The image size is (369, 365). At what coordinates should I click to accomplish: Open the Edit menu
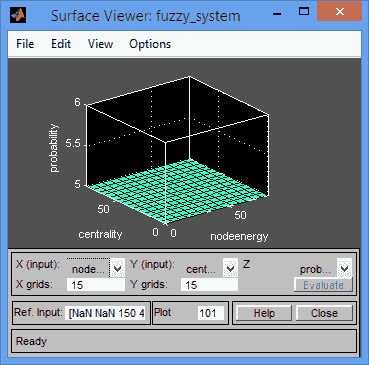pos(61,44)
